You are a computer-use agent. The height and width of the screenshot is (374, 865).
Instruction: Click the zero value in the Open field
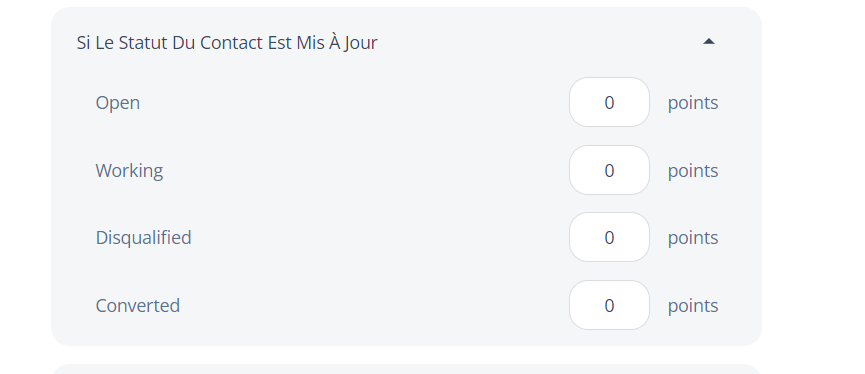pos(609,103)
